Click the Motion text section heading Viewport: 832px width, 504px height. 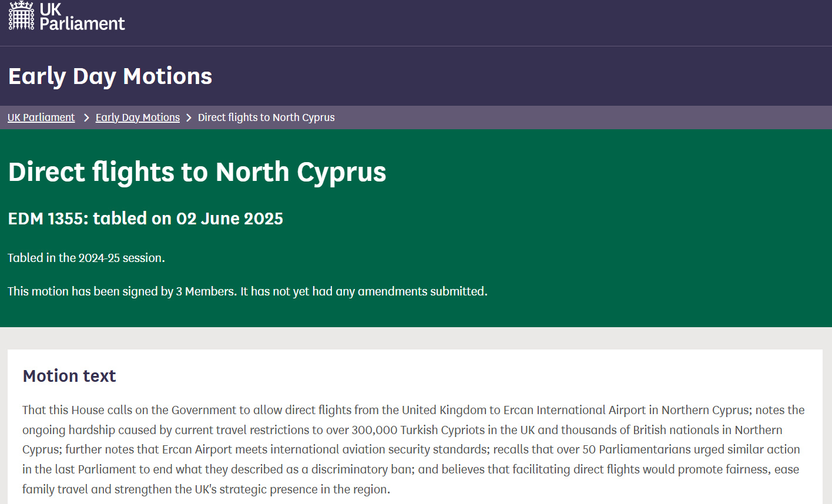[69, 376]
